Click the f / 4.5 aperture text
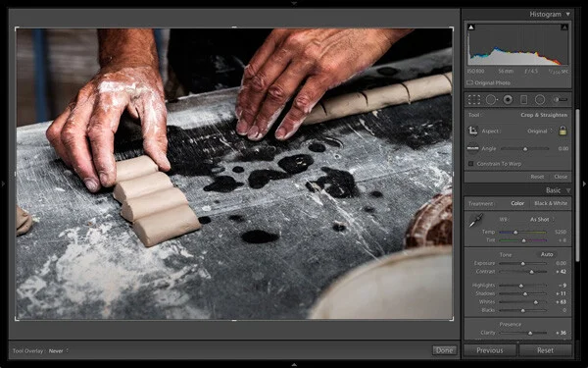 tap(531, 71)
